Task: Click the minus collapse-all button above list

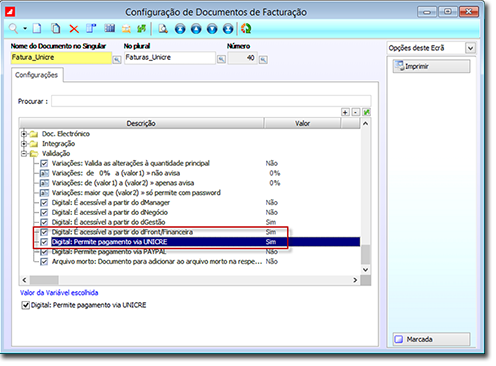Action: [356, 112]
